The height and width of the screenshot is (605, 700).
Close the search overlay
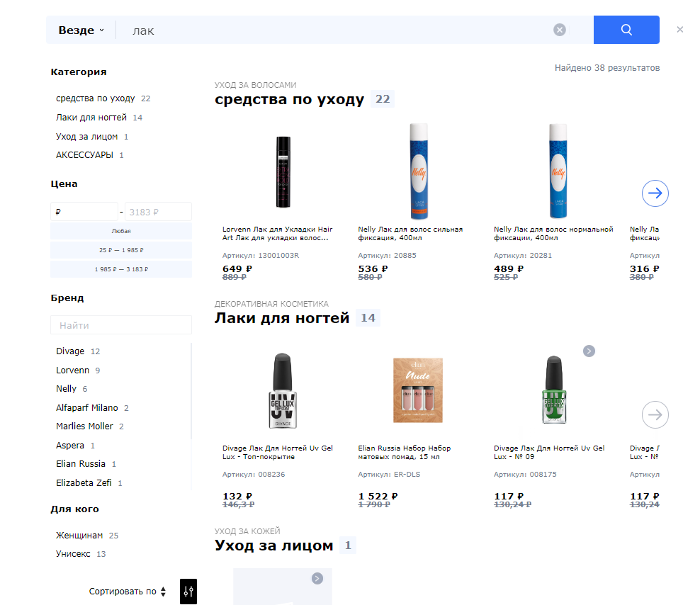pyautogui.click(x=680, y=30)
